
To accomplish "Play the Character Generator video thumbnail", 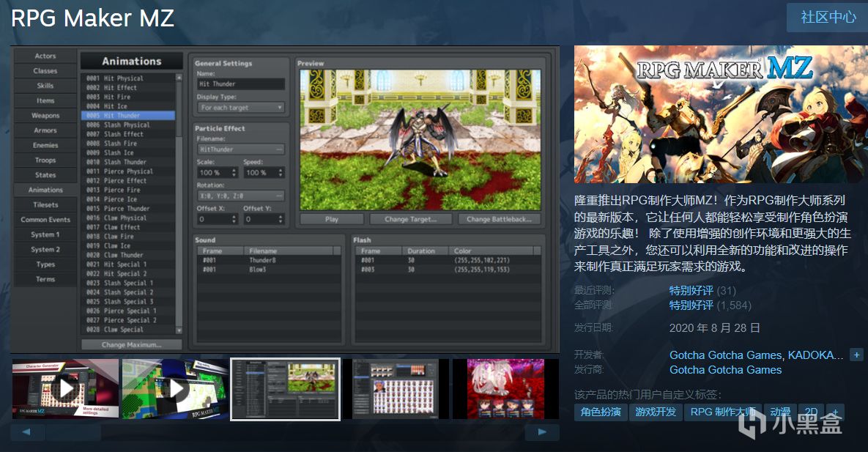I will 65,389.
